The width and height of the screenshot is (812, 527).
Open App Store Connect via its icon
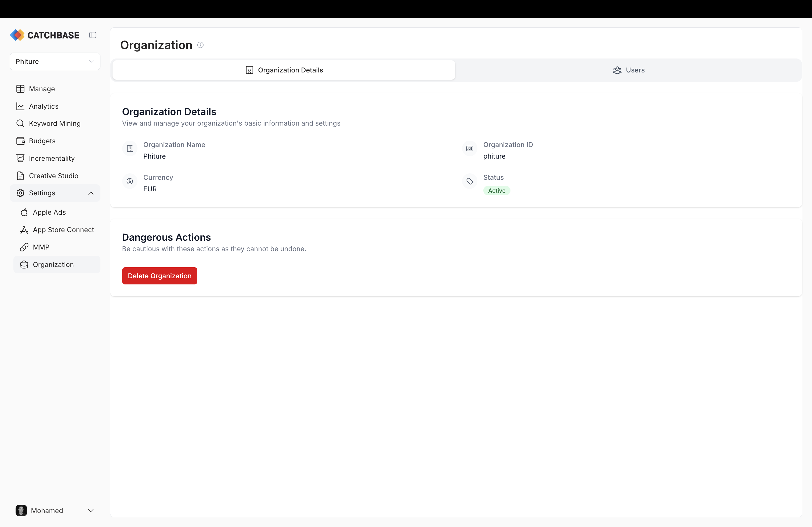tap(24, 229)
